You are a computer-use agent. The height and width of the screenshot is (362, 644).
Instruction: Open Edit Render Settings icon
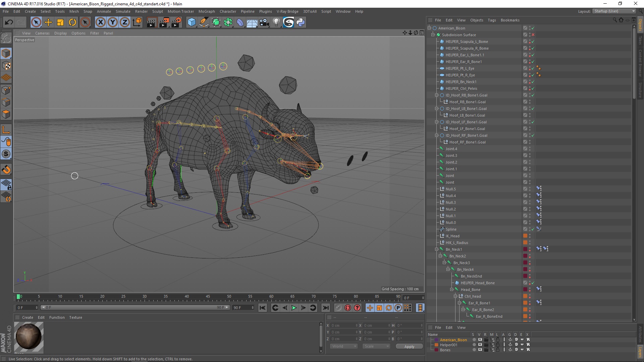pyautogui.click(x=176, y=22)
